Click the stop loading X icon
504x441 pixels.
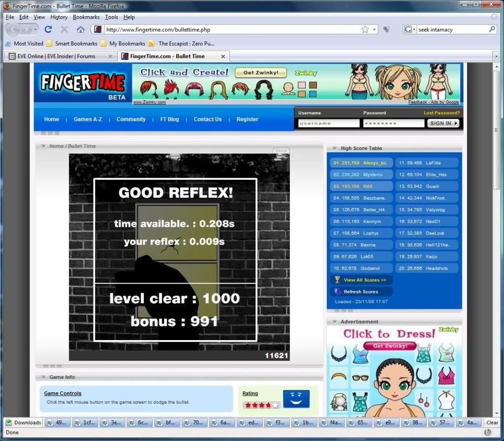click(x=64, y=30)
